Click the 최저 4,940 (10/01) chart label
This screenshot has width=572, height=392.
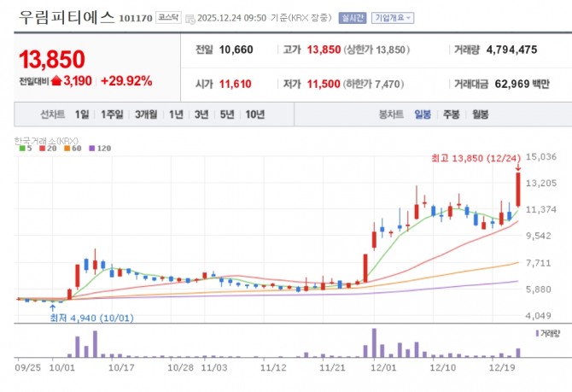[91, 318]
